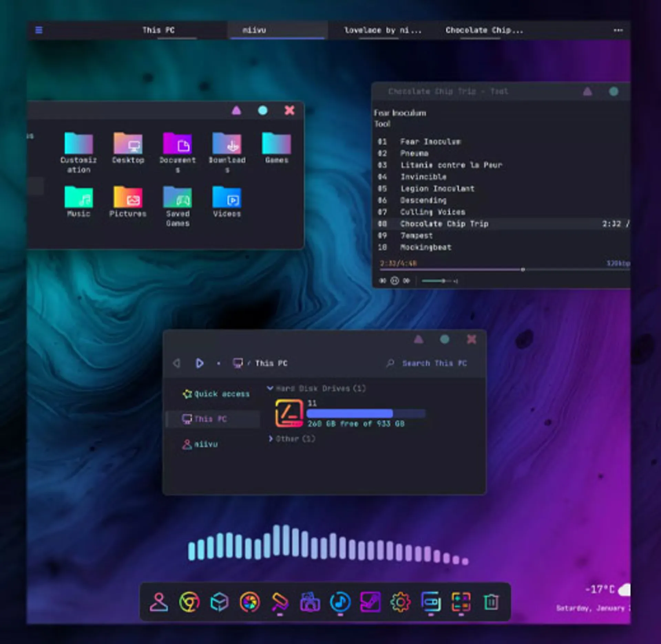Minimize the folder window with purple triangle
The height and width of the screenshot is (644, 661).
coord(236,110)
